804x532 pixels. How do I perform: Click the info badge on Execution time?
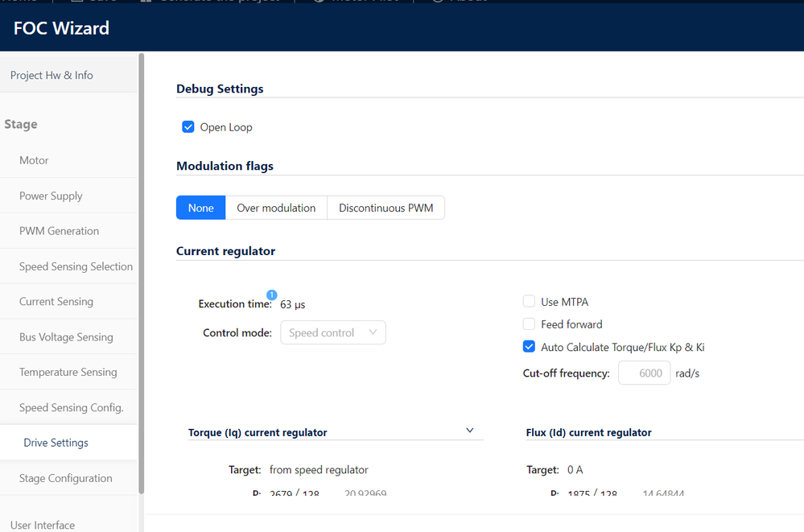point(272,295)
